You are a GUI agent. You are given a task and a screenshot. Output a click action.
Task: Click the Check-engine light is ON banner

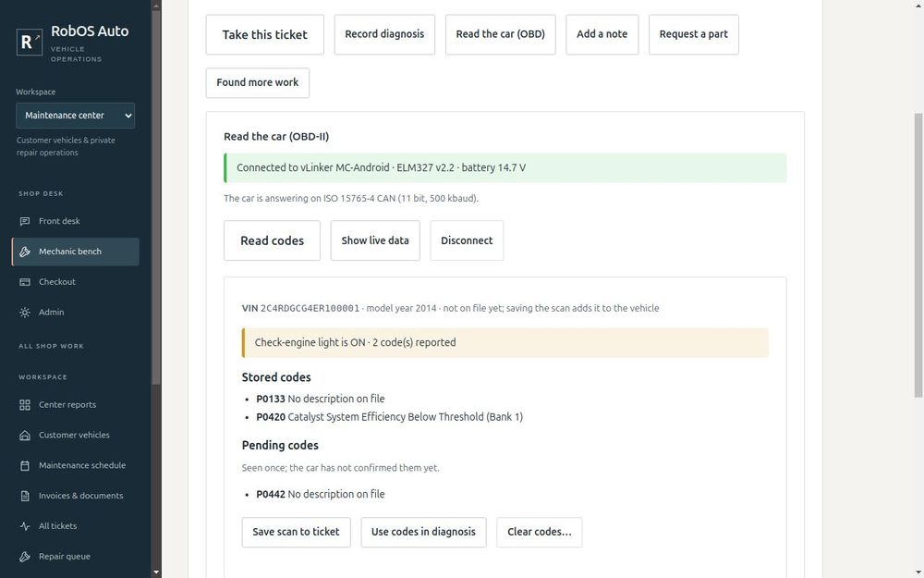coord(505,343)
